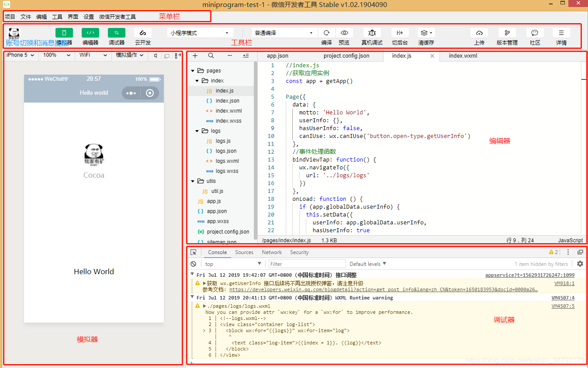Switch to the index.wxml editor tab
This screenshot has height=368, width=588.
pyautogui.click(x=463, y=56)
